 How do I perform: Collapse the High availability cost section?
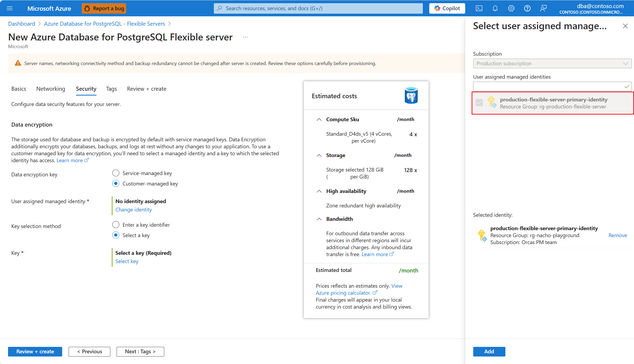point(319,191)
